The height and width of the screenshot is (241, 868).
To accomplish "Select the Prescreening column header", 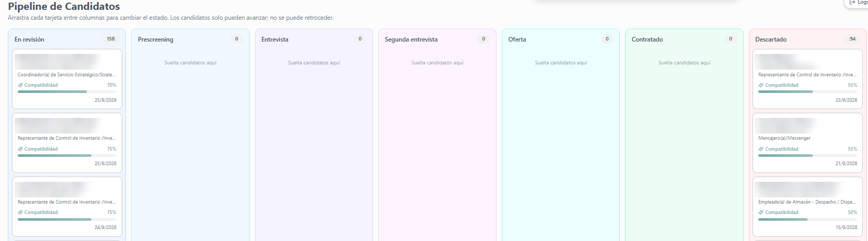I will [156, 39].
